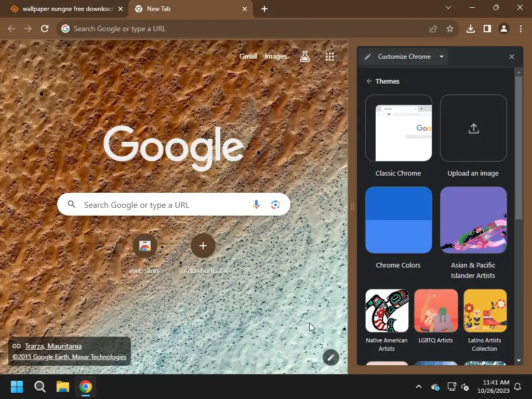Click Chrome icon in taskbar
The image size is (532, 399).
pos(86,387)
